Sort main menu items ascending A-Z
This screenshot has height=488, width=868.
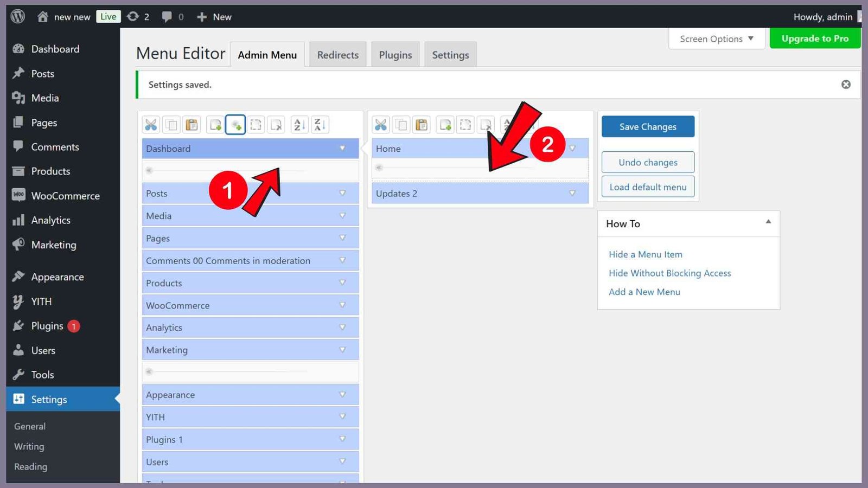(299, 125)
